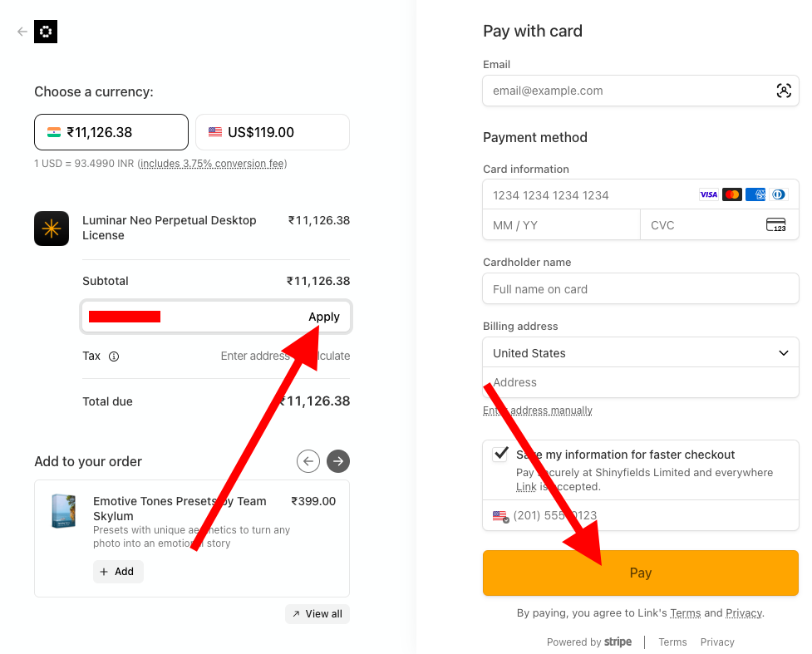Uncheck Save my information for faster checkout
This screenshot has width=812, height=654.
(501, 455)
